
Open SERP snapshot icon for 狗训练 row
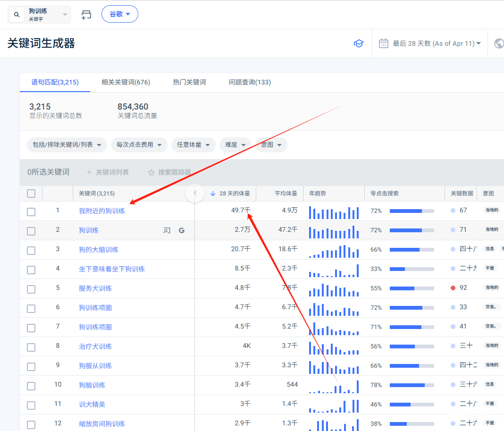point(167,230)
